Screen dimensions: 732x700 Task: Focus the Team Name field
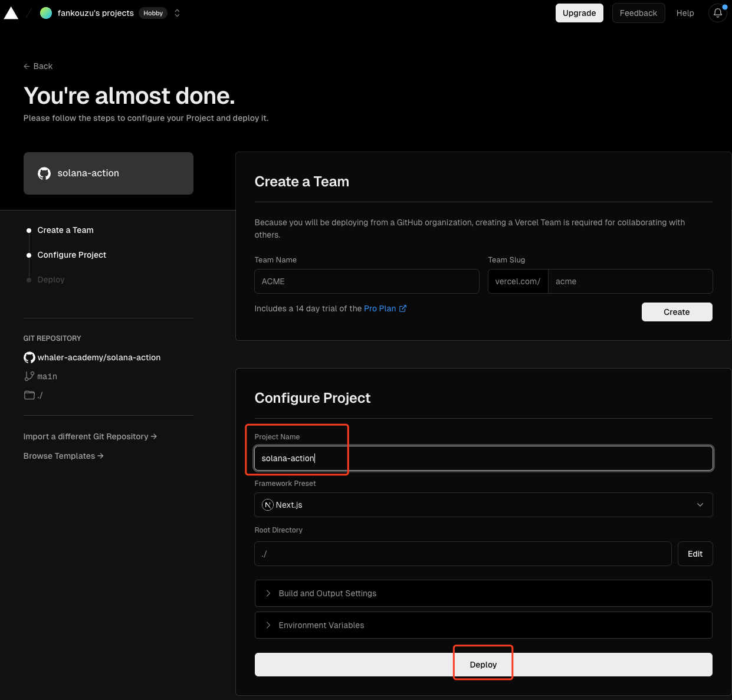(366, 281)
